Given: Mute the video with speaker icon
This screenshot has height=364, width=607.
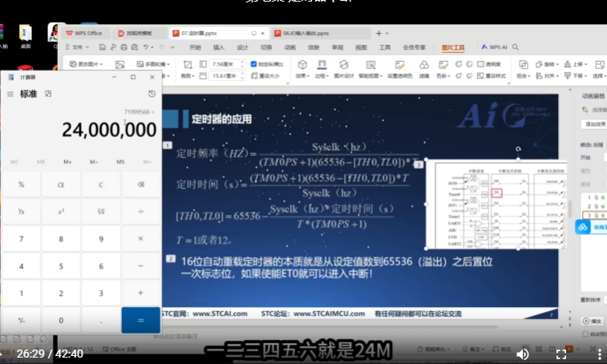Looking at the screenshot, I should point(523,354).
